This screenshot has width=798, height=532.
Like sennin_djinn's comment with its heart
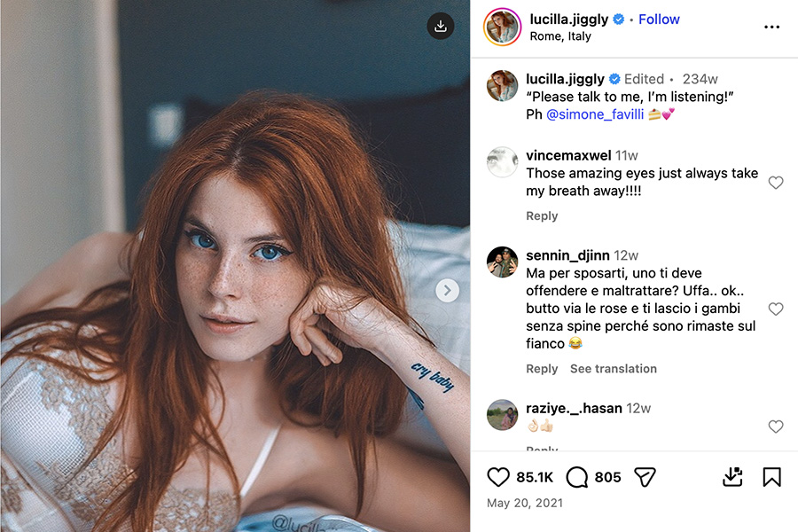[x=776, y=309]
